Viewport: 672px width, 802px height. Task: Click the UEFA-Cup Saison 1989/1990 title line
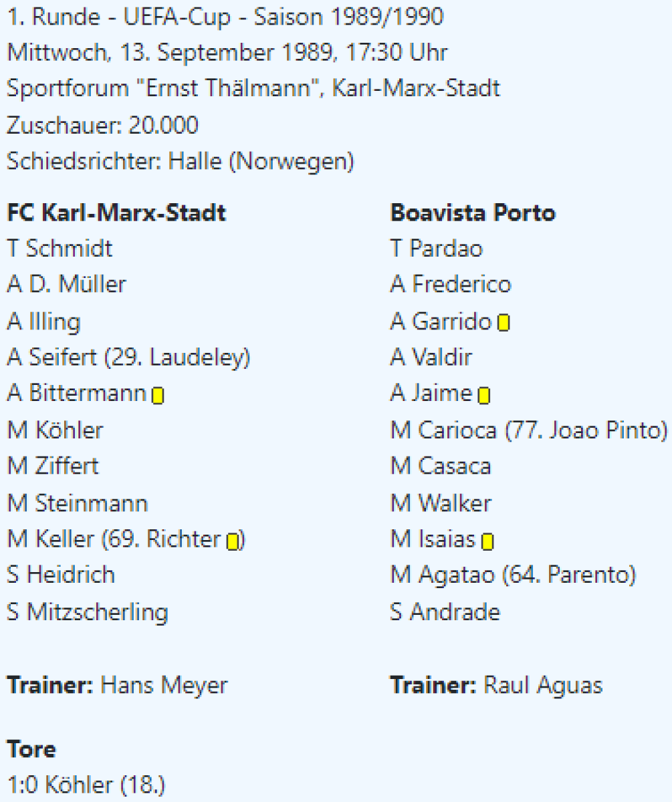(x=225, y=17)
